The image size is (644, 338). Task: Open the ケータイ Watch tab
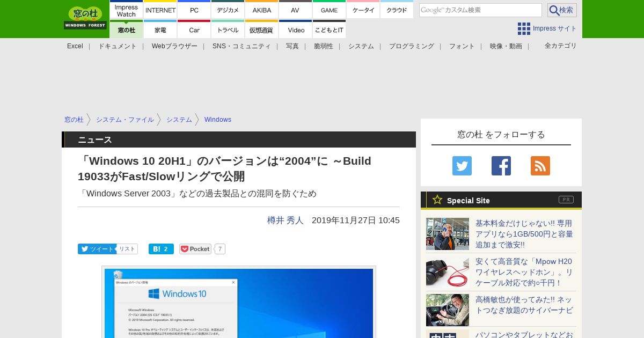pyautogui.click(x=363, y=10)
